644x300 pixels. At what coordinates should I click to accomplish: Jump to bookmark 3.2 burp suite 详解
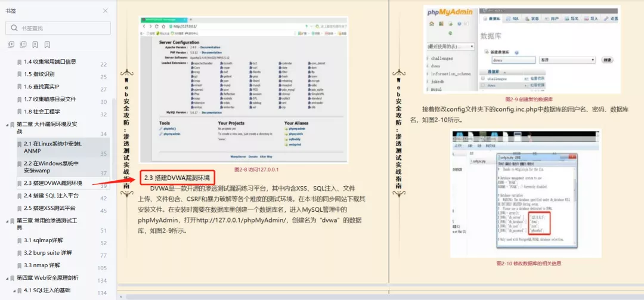click(x=48, y=253)
